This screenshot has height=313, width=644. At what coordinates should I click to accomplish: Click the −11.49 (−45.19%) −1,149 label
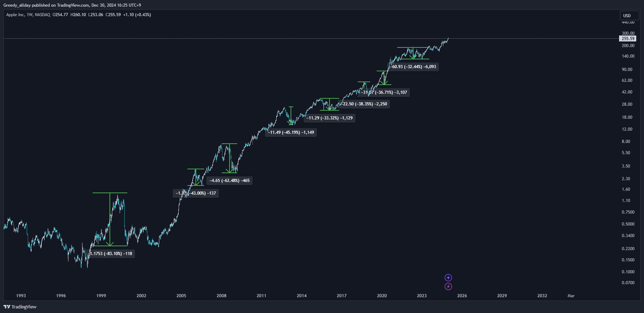[x=291, y=132]
